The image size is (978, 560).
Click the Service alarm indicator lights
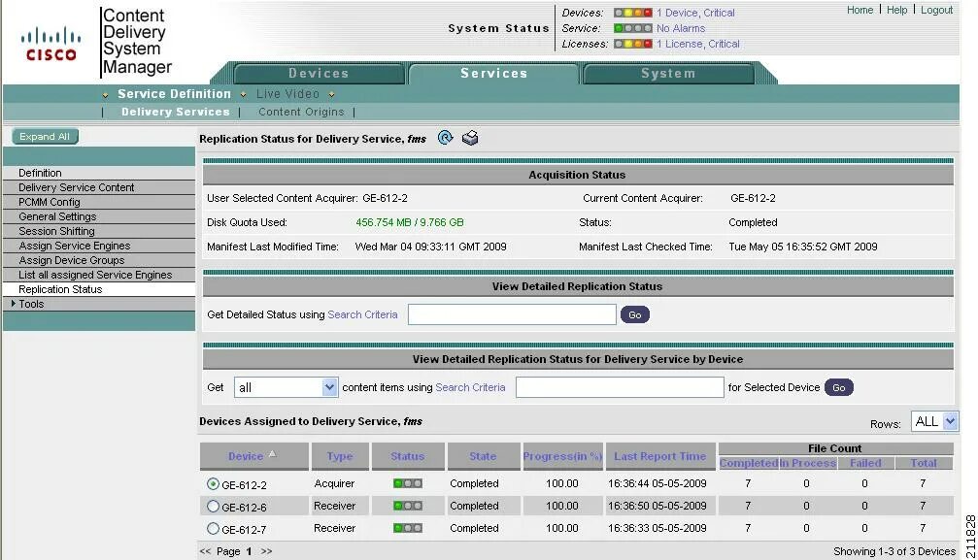(x=633, y=28)
